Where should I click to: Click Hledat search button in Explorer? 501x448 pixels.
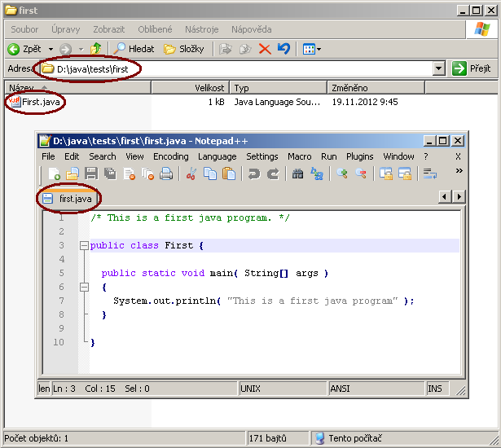(134, 49)
